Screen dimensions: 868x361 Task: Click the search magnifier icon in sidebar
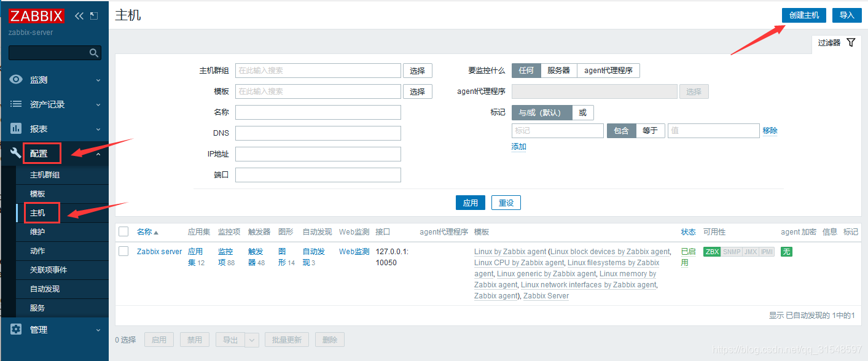pyautogui.click(x=94, y=53)
